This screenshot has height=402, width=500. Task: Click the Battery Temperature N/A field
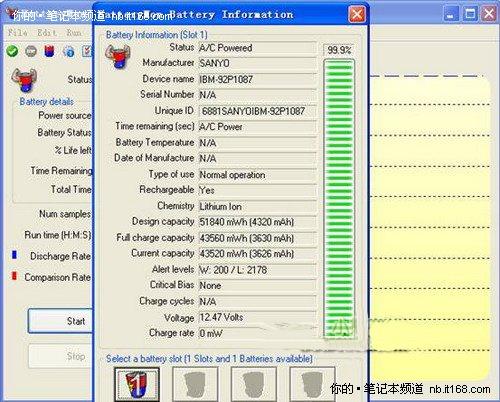[x=257, y=143]
